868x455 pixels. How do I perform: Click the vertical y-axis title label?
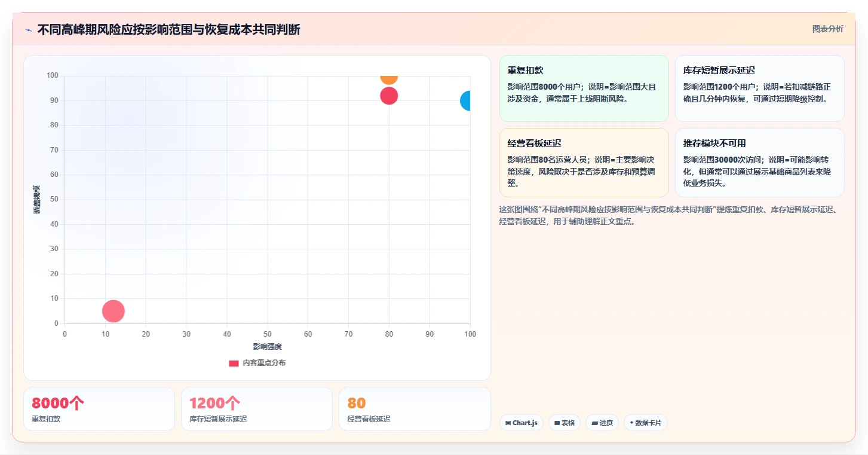[x=36, y=200]
